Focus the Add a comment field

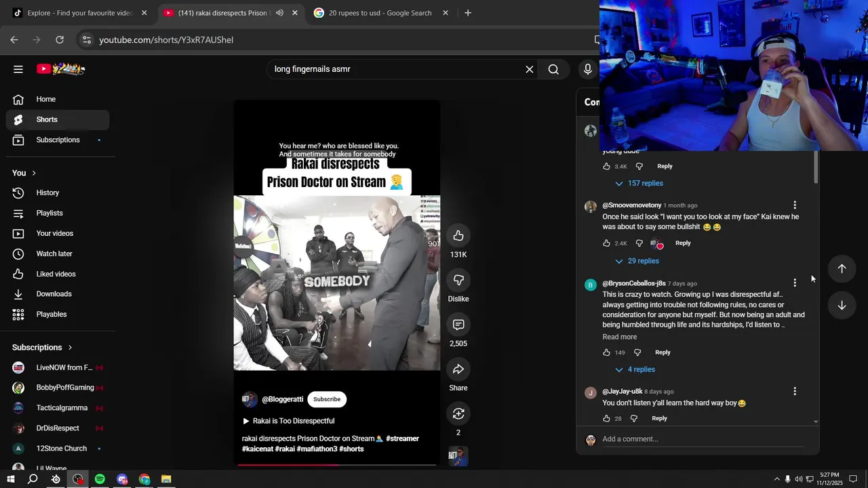[x=702, y=439]
